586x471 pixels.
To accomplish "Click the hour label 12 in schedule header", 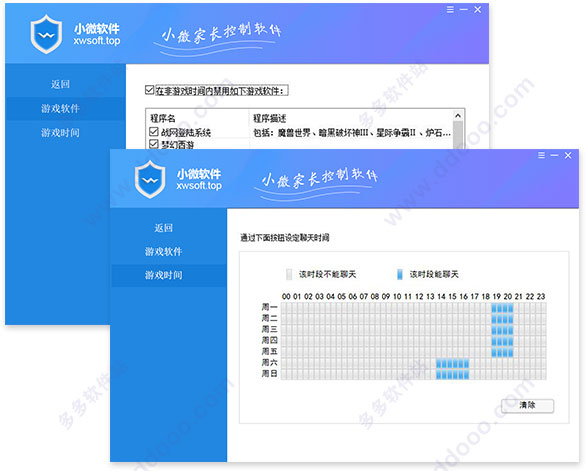I will click(x=419, y=296).
